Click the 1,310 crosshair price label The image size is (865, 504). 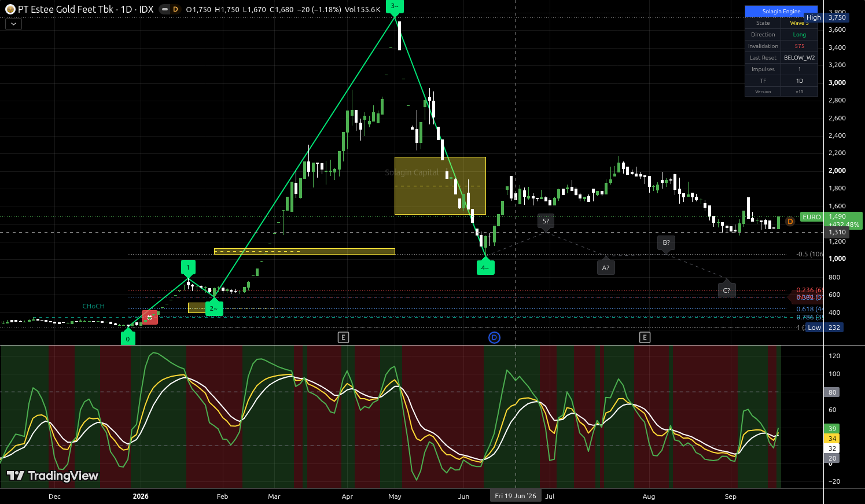(x=837, y=232)
